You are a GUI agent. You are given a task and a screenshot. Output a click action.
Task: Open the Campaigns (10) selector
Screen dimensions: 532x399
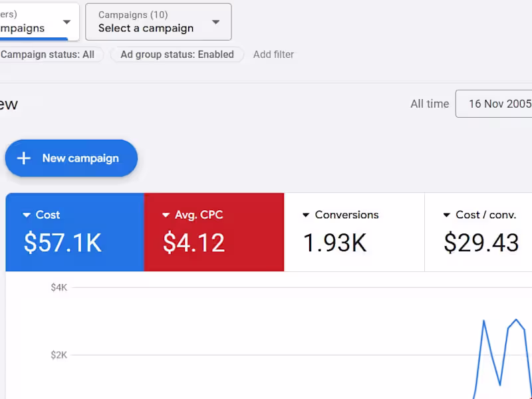158,21
